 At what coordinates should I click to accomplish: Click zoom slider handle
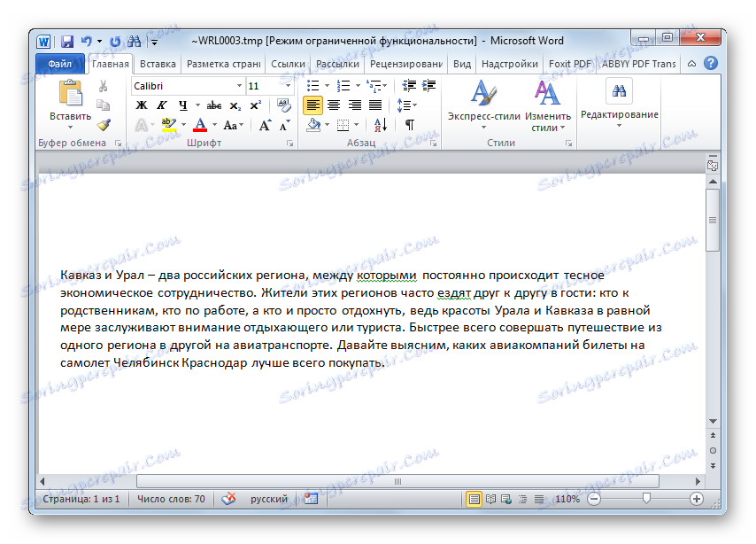coord(646,498)
